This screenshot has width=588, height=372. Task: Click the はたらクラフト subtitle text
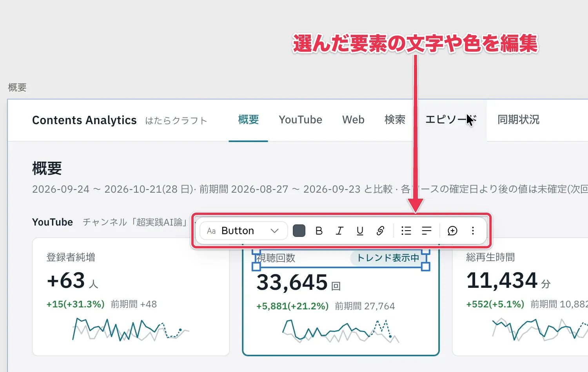[x=176, y=121]
